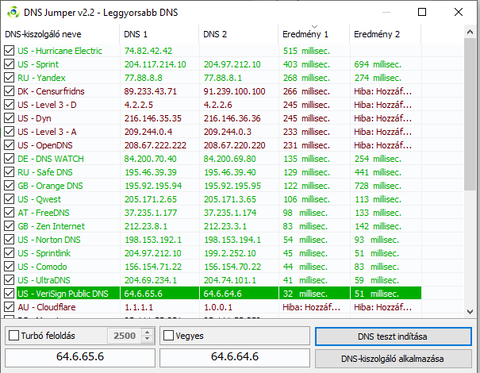Image resolution: width=480 pixels, height=373 pixels.
Task: Toggle the AU - Cloudflare checkbox
Action: [9, 307]
